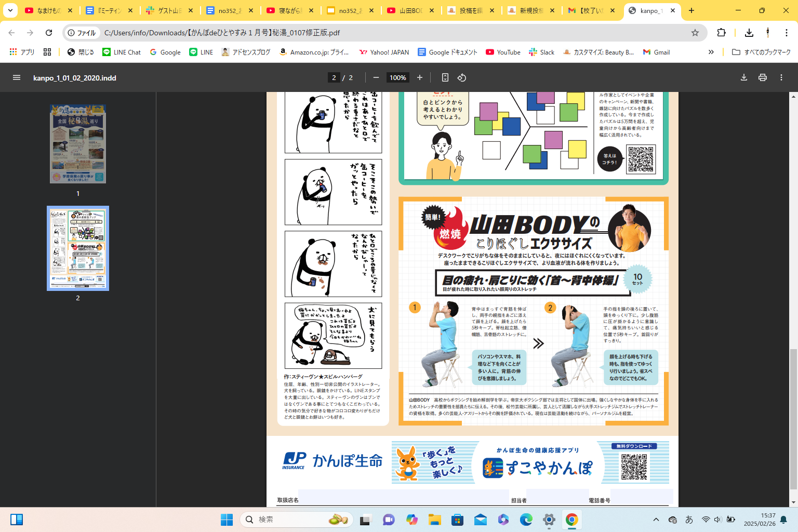
Task: Click the PDF vertical scrollbar thumb
Action: pos(793,420)
